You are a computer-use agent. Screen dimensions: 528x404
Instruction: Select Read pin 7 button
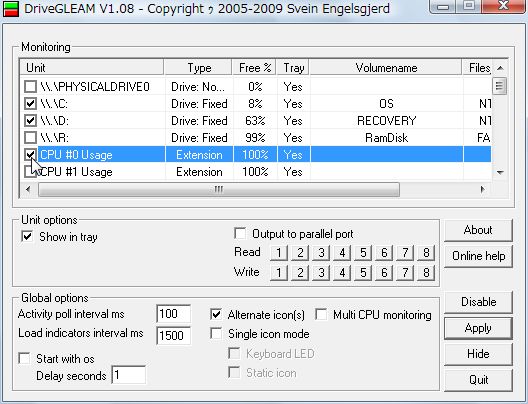point(405,253)
